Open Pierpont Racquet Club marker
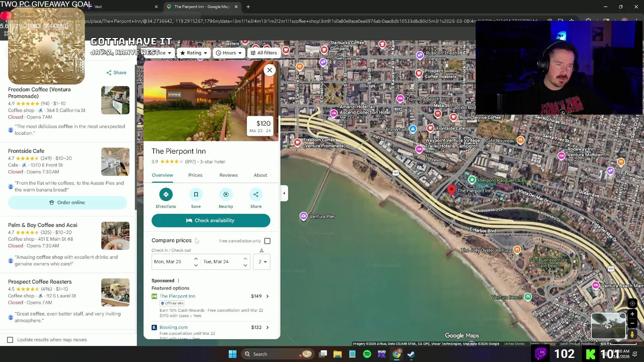The width and height of the screenshot is (644, 362). coord(472,180)
